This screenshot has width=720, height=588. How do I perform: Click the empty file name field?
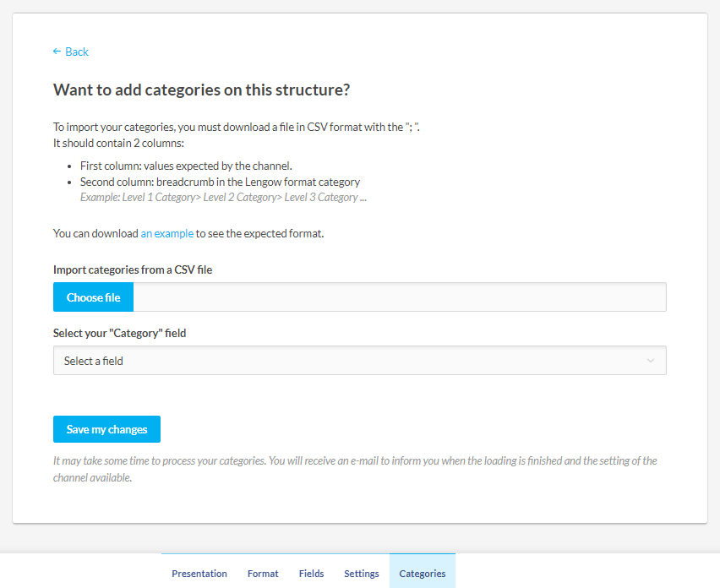pos(400,297)
